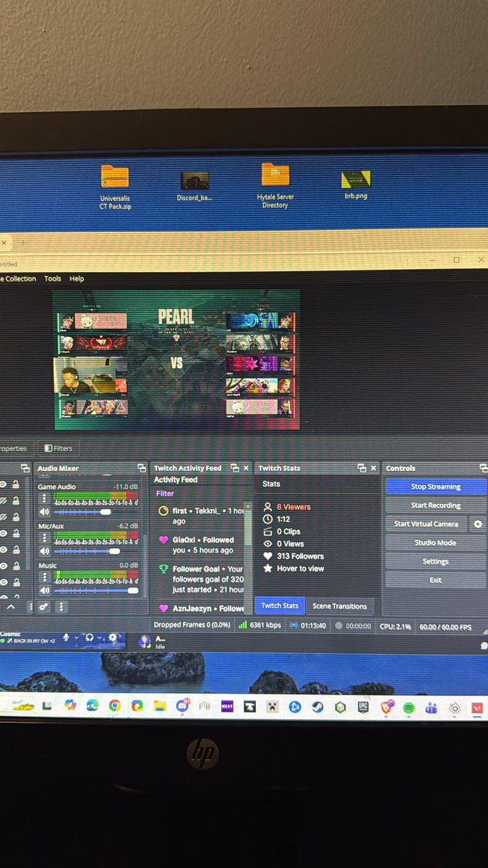Switch to the Scene Transitions tab
The height and width of the screenshot is (868, 488).
pyautogui.click(x=340, y=606)
